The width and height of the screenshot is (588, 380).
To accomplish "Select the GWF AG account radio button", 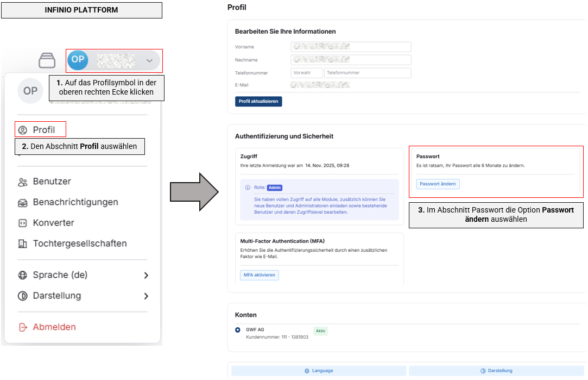I will point(238,330).
